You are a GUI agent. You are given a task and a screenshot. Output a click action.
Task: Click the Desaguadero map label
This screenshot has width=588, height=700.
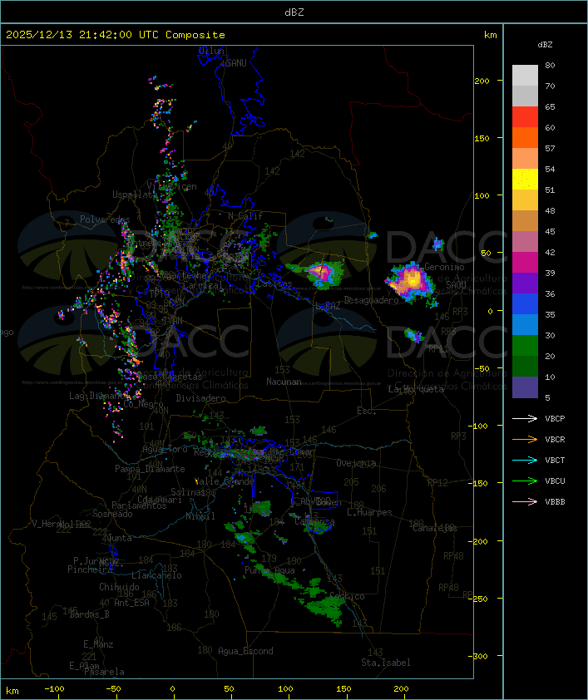pyautogui.click(x=372, y=300)
